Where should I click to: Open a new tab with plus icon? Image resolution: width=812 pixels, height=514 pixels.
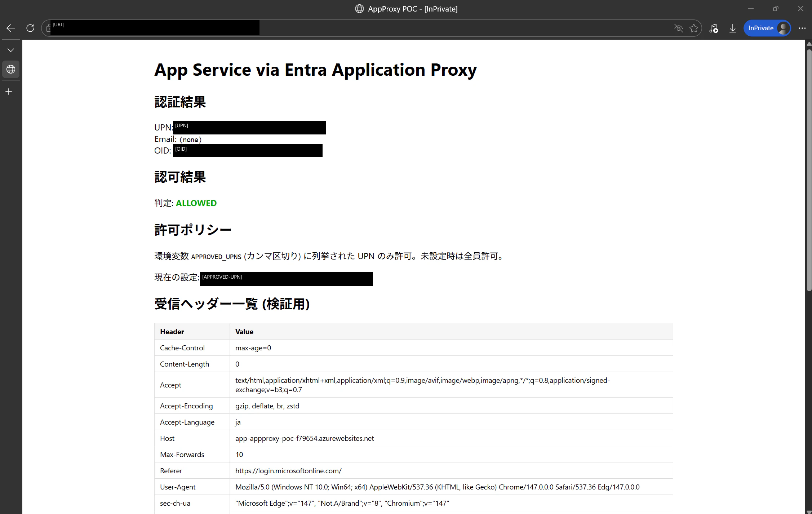(9, 92)
